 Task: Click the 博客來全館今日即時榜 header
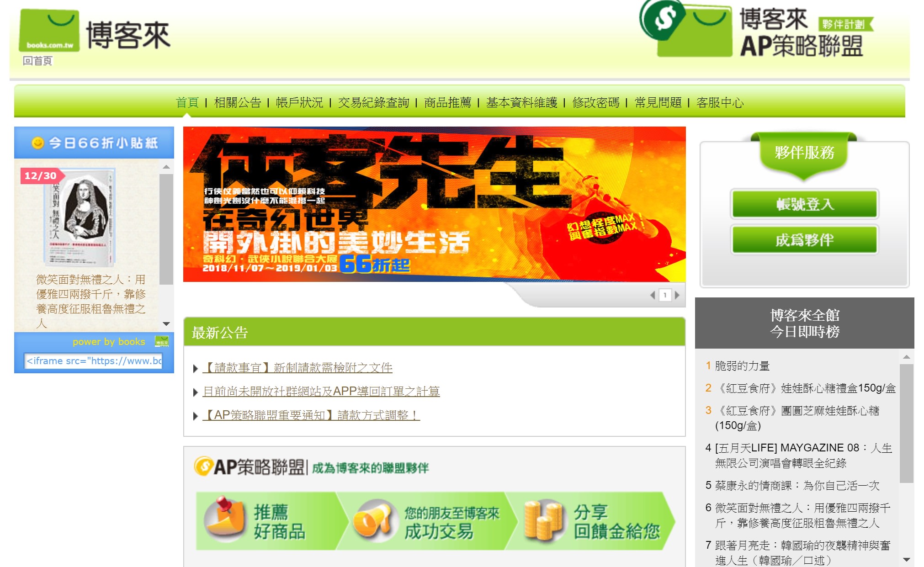coord(805,323)
